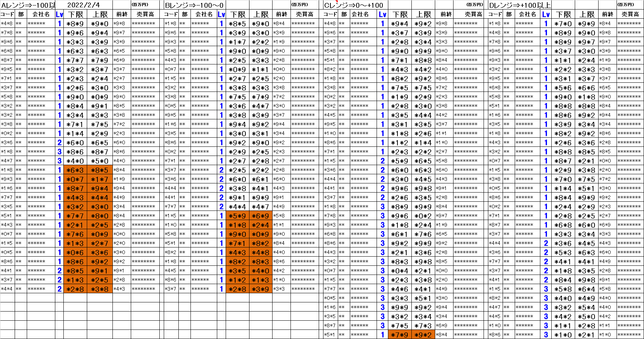Image resolution: width=644 pixels, height=339 pixels.
Task: Select the 前終 header in Bレンジ
Action: point(281,14)
